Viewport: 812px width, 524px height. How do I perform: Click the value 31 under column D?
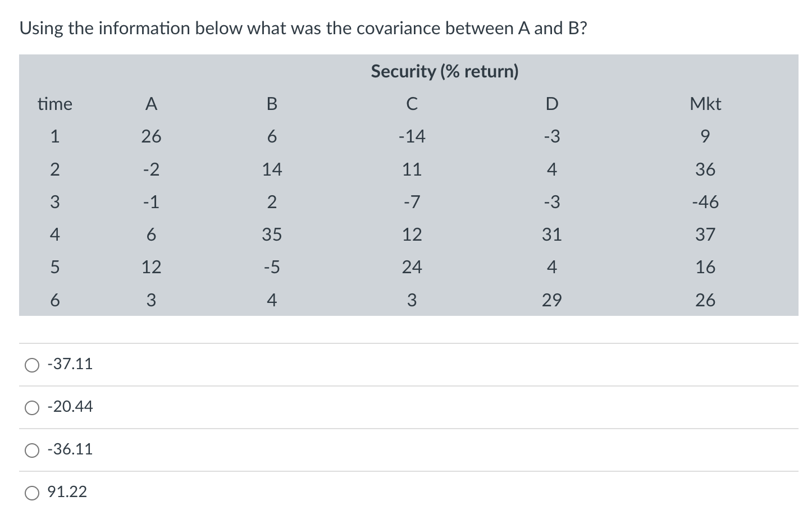point(552,235)
